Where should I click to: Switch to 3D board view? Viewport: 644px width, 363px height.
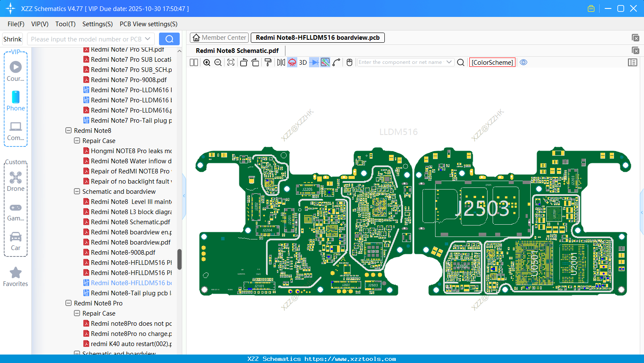point(303,62)
